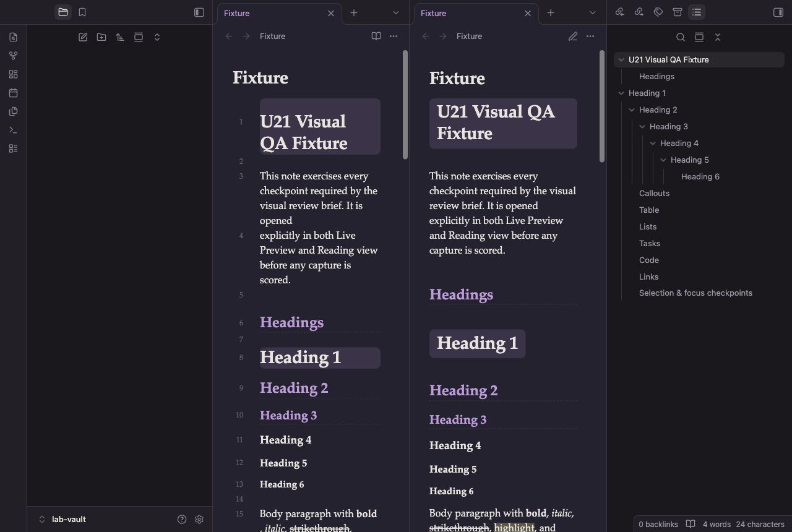Open today's daily note icon

click(14, 93)
